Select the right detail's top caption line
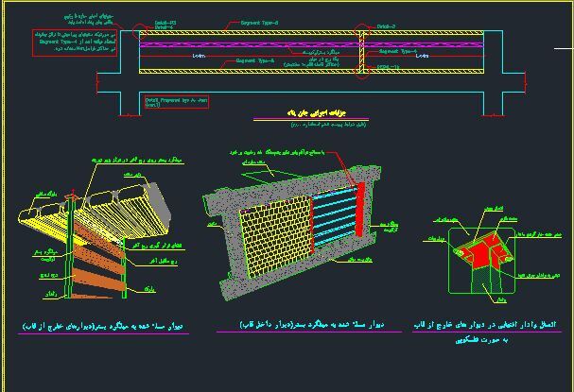The image size is (574, 392). 492,324
